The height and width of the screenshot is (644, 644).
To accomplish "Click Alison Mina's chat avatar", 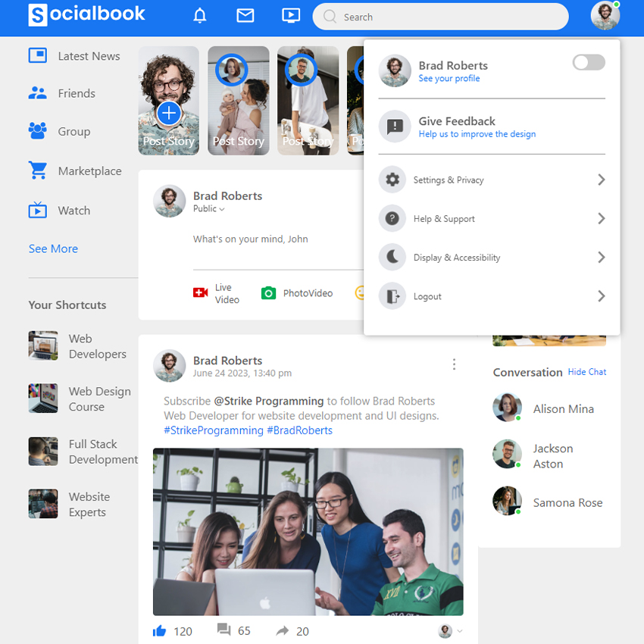I will (507, 408).
